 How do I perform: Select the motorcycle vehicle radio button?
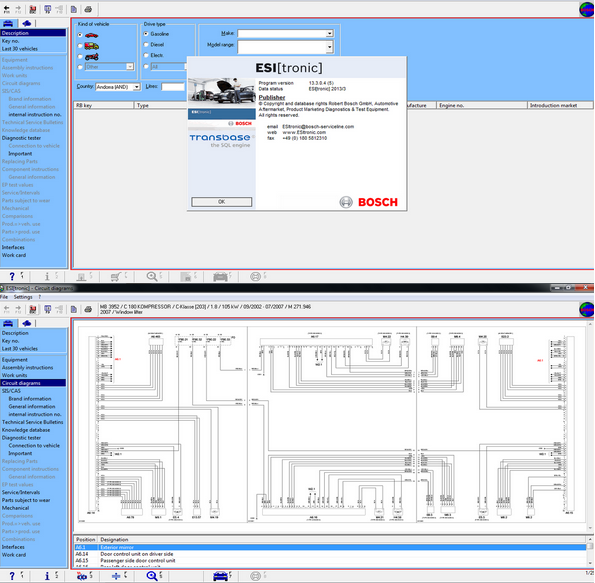pyautogui.click(x=80, y=57)
